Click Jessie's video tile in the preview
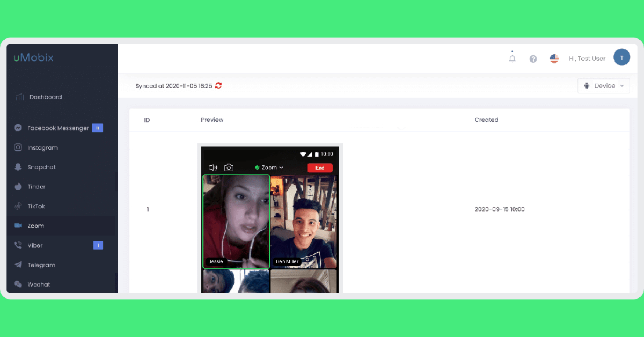The width and height of the screenshot is (644, 337). tap(236, 221)
